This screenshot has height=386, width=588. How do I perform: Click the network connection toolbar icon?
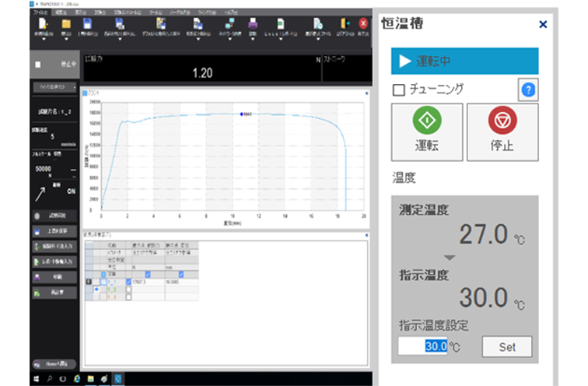click(229, 24)
